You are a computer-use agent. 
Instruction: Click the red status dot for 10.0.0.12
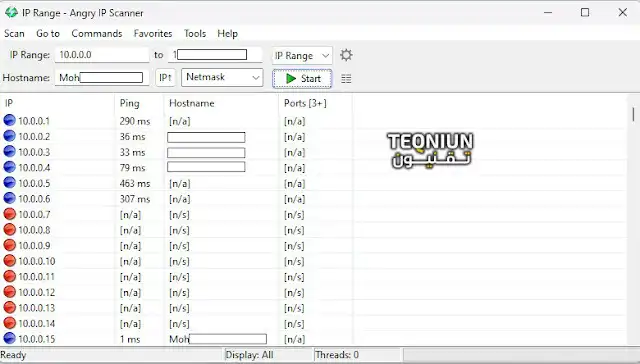(x=9, y=292)
